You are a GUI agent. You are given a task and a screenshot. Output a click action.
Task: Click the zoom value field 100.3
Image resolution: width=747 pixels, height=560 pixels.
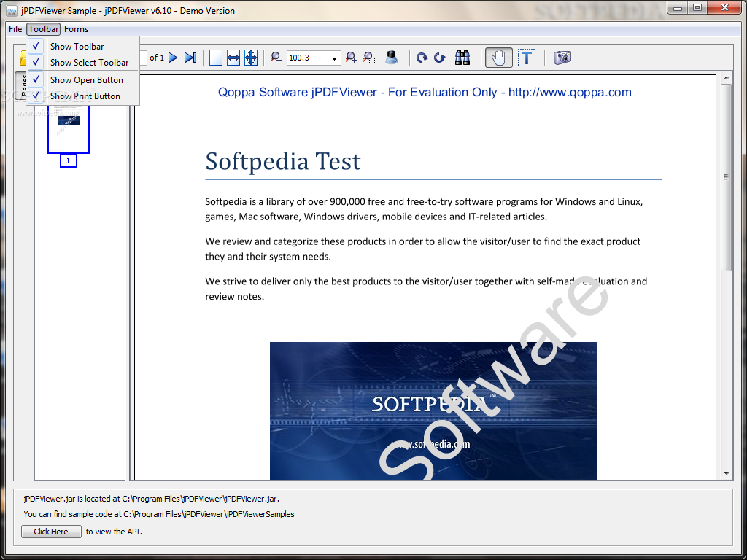click(309, 58)
